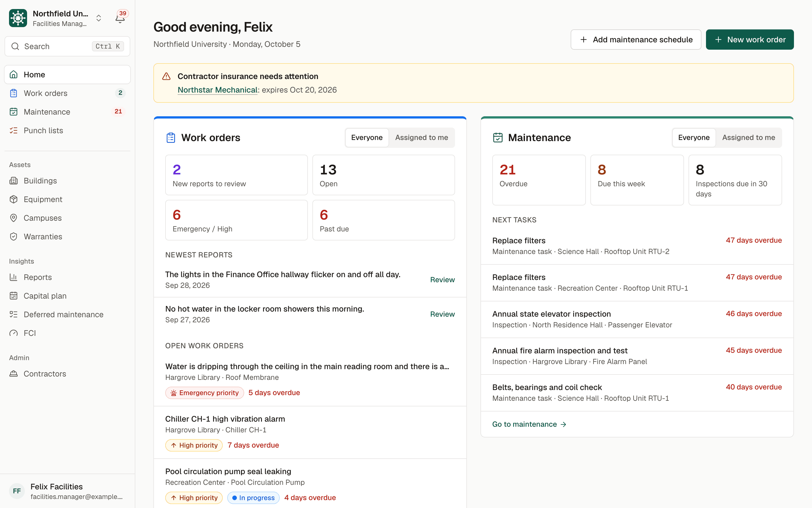The height and width of the screenshot is (508, 812).
Task: Review the no hot water locker room report
Action: (442, 314)
